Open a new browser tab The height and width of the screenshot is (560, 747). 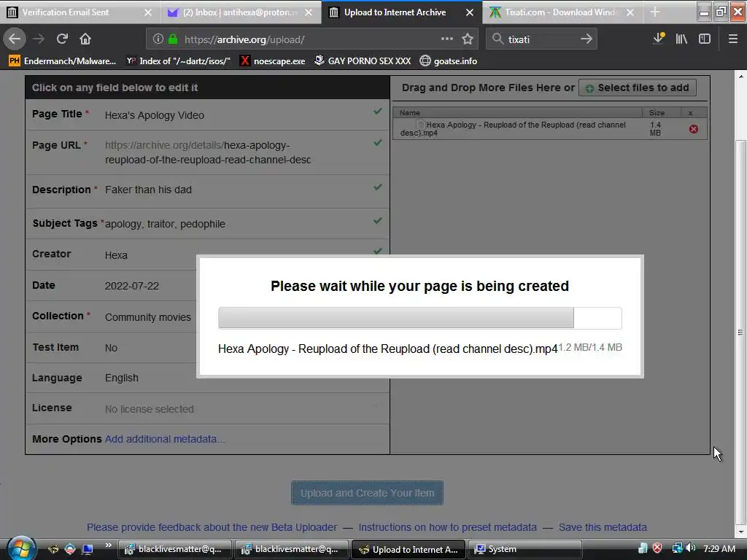pyautogui.click(x=655, y=12)
